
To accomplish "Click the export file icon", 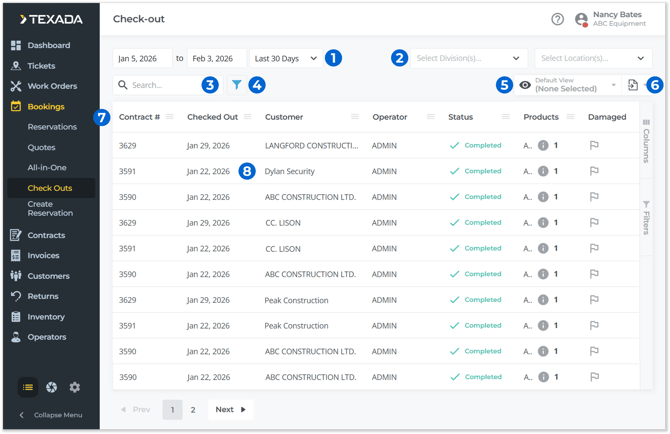I will (x=633, y=86).
